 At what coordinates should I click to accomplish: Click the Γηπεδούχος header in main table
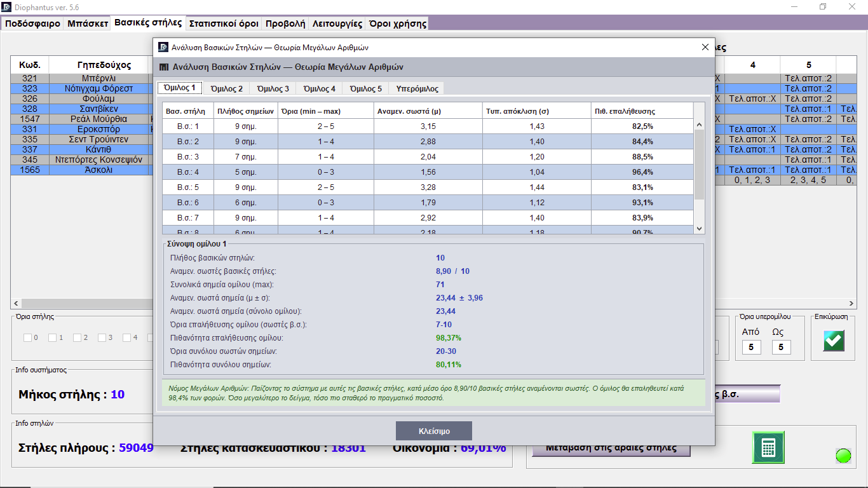click(x=104, y=65)
